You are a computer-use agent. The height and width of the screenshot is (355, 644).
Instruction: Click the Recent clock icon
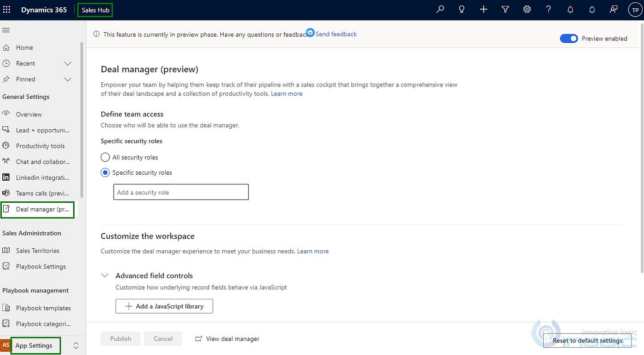6,63
